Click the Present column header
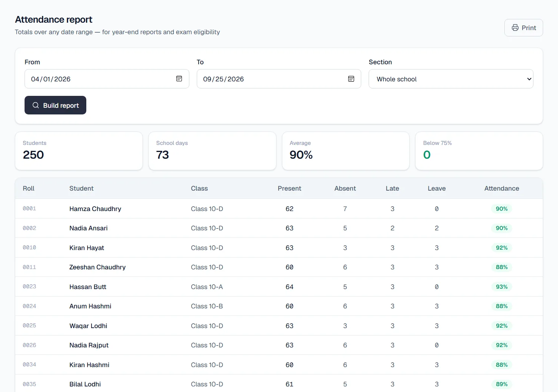Screen dimensions: 558x392 point(289,188)
